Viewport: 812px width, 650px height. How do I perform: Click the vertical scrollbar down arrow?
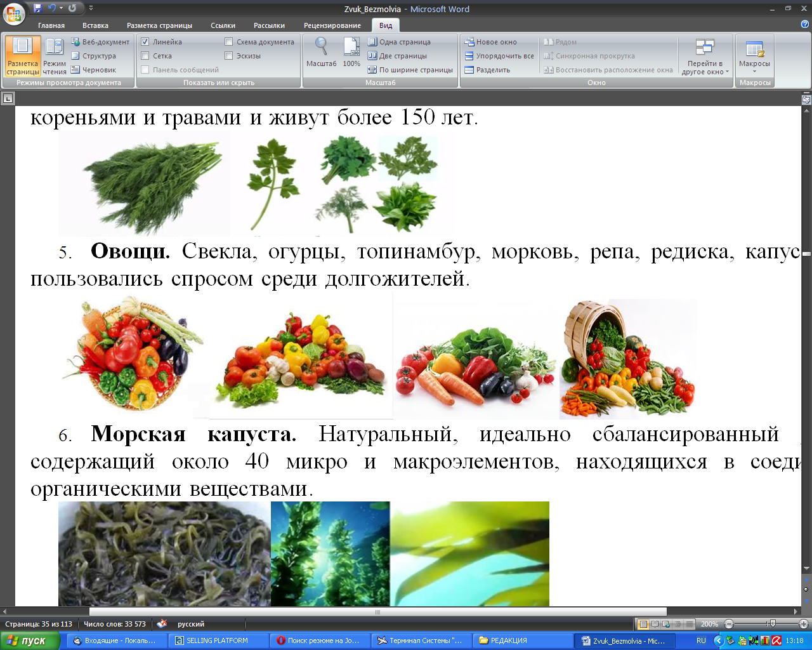(x=806, y=567)
